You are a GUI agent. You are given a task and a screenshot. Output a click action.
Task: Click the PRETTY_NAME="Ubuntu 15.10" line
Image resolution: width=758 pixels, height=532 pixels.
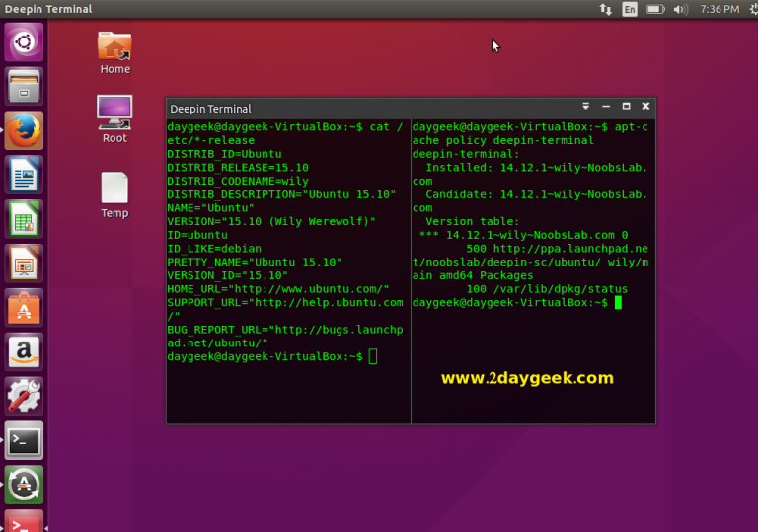pyautogui.click(x=255, y=263)
